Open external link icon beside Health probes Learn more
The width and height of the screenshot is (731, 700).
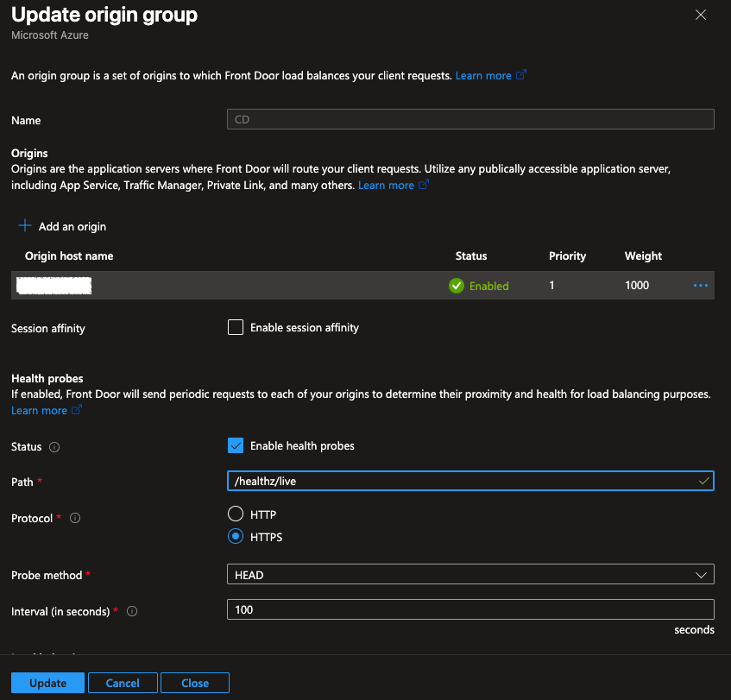(x=77, y=410)
